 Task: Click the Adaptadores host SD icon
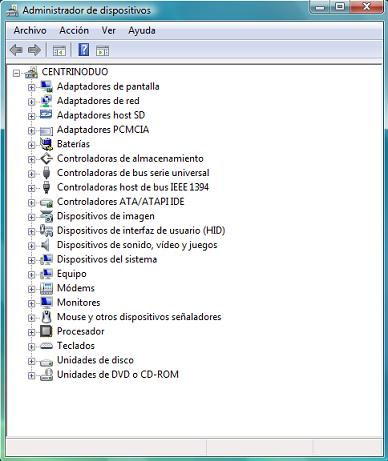pos(46,115)
